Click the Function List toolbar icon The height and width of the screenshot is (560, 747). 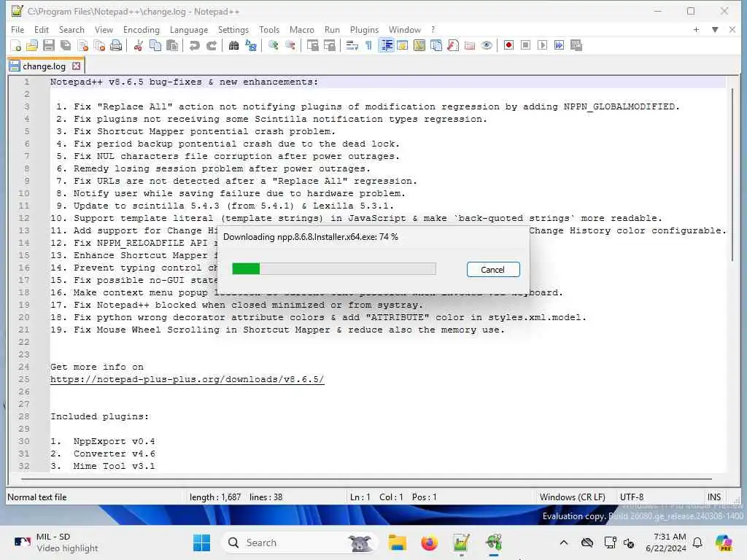click(453, 46)
